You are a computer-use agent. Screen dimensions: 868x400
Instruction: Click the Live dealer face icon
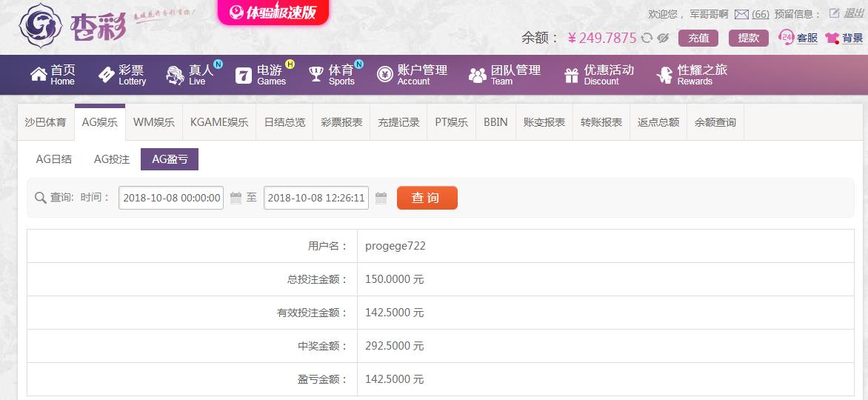(x=175, y=75)
